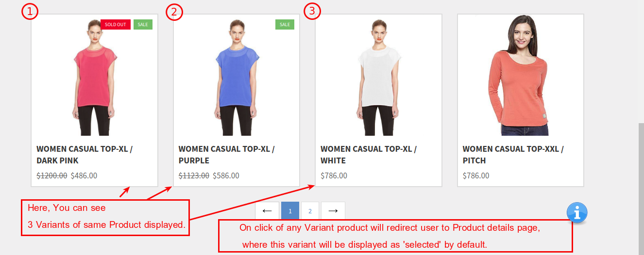Click the purple top product image
This screenshot has height=255, width=644.
point(237,77)
